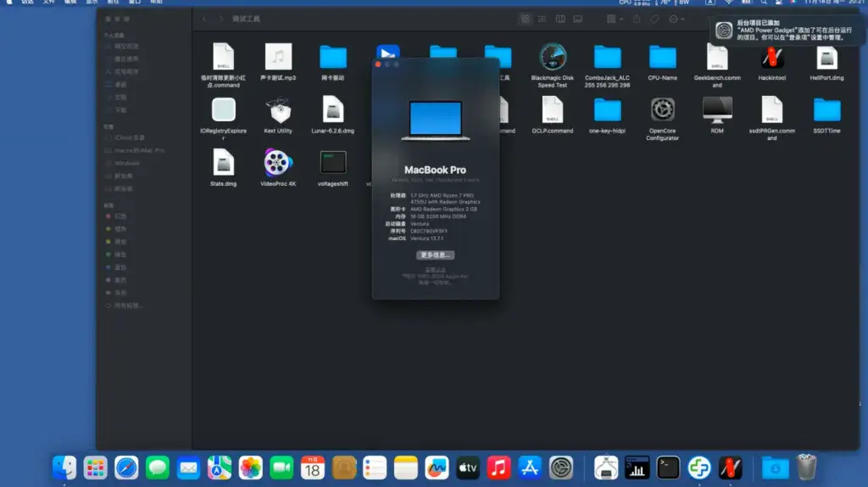Select the voltageshift executable file
This screenshot has width=868, height=487.
click(x=332, y=162)
